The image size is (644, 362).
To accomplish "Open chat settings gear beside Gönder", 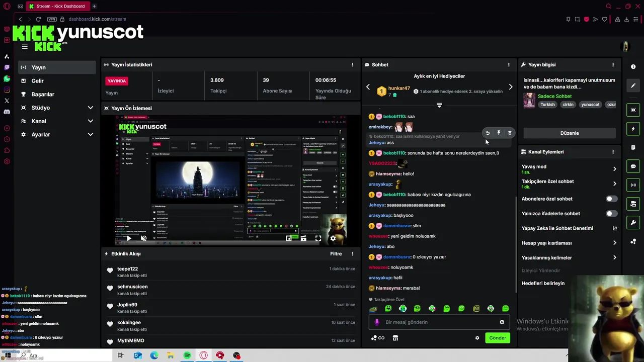I will pyautogui.click(x=477, y=338).
